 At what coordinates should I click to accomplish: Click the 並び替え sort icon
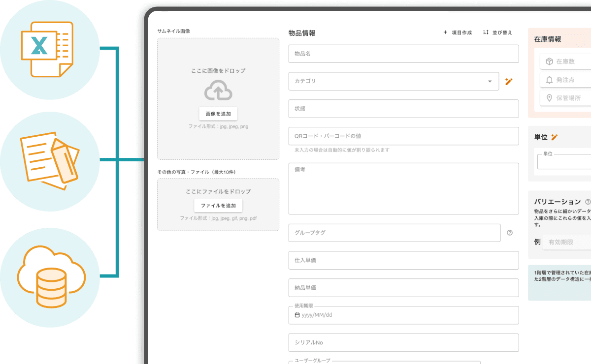click(485, 32)
